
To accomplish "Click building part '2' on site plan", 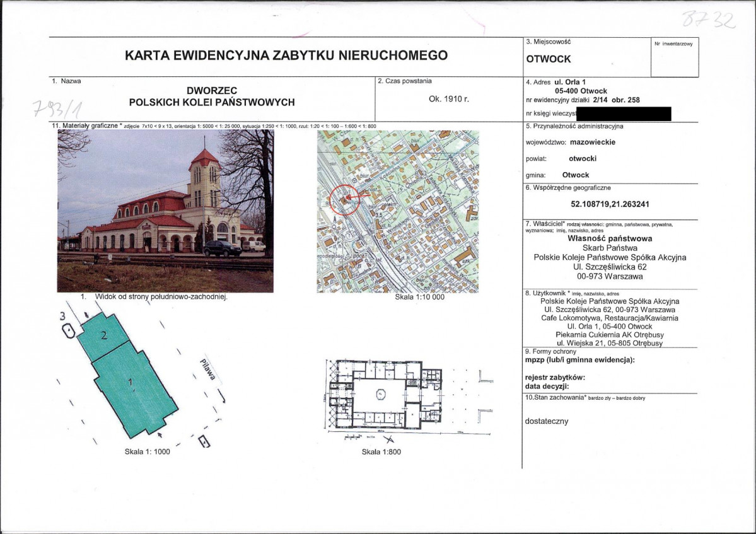I will point(104,336).
